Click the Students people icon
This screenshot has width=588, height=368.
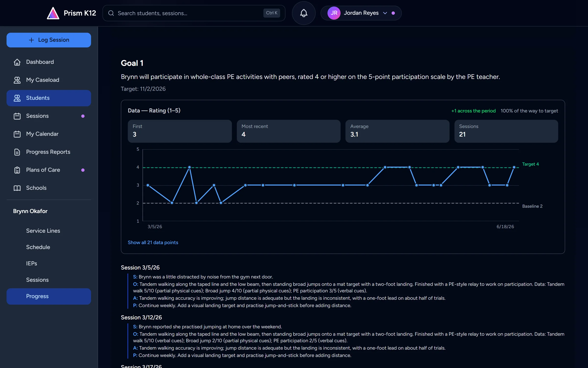pos(17,98)
